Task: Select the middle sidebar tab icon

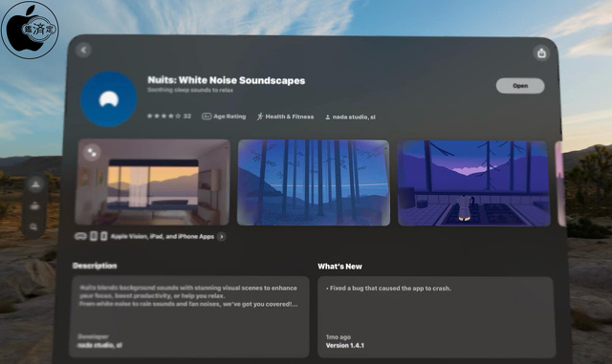Action: (x=34, y=205)
